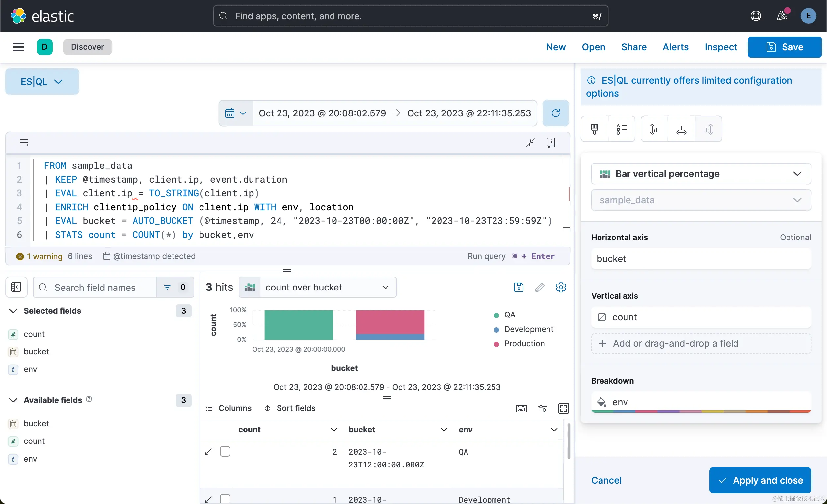Open the ES|QL documentation icon
The height and width of the screenshot is (504, 827).
pyautogui.click(x=550, y=142)
